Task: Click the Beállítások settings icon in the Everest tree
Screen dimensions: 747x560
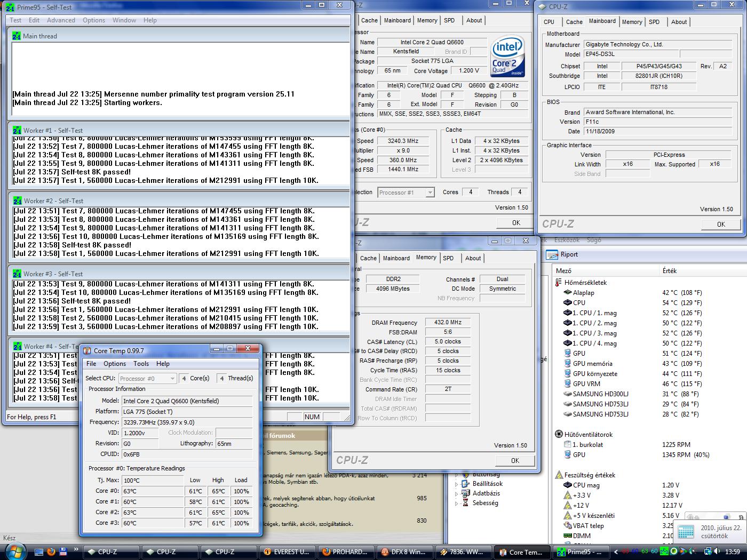Action: [x=466, y=484]
